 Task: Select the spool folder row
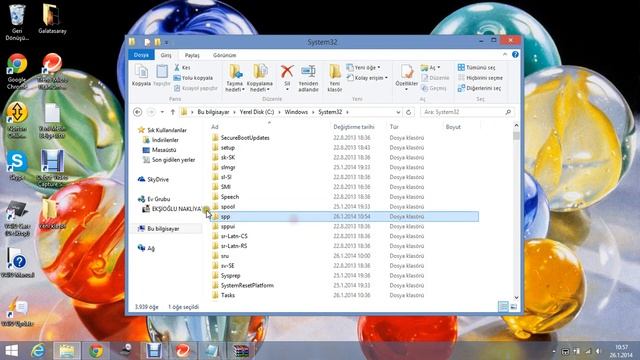click(345, 207)
